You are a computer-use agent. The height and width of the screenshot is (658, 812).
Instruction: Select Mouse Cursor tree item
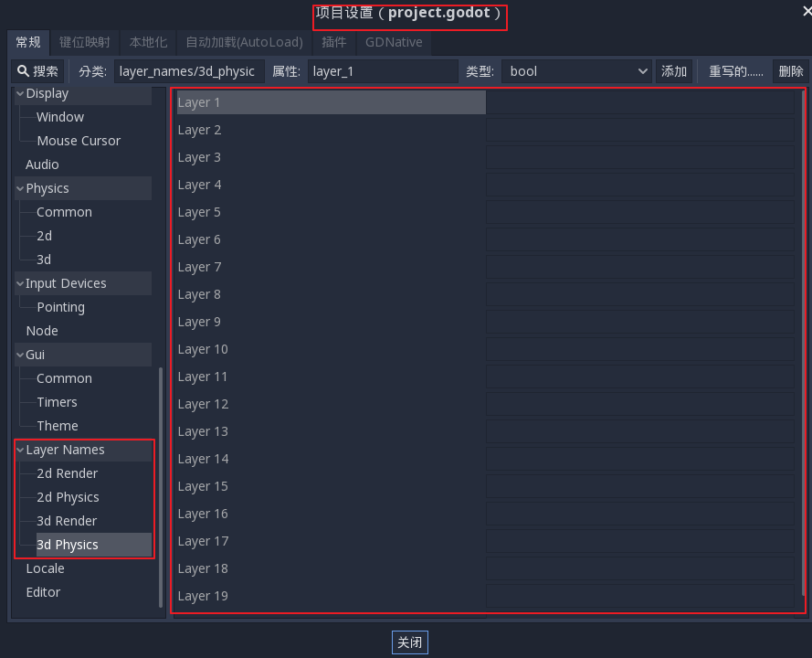[79, 141]
